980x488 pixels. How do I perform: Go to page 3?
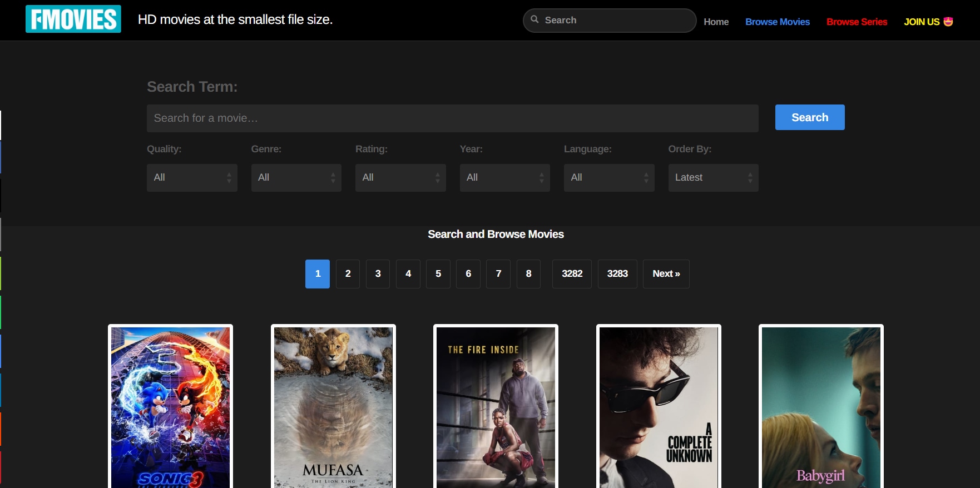[x=378, y=274]
